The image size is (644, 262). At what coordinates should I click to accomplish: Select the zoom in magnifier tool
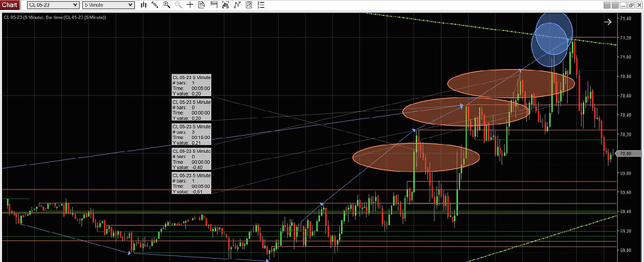(x=167, y=5)
